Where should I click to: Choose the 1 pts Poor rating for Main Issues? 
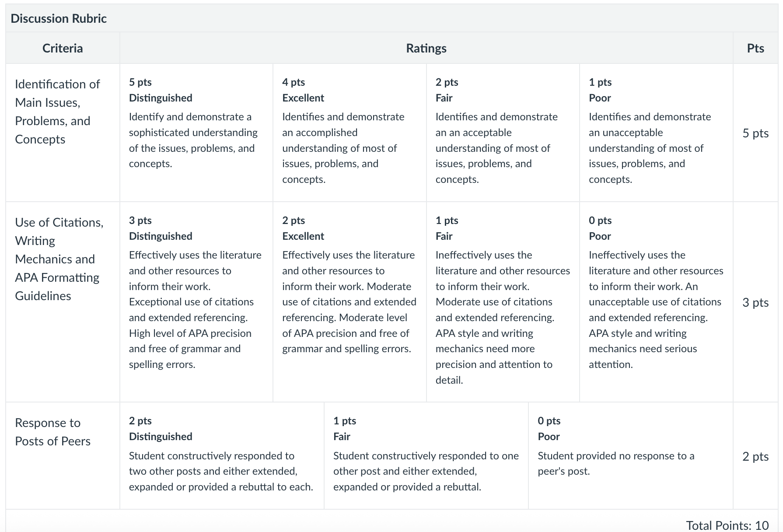click(656, 133)
